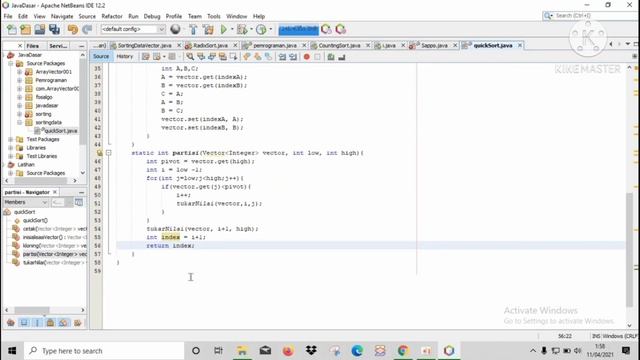This screenshot has height=360, width=640.
Task: Click the Profile Project icon
Action: [261, 29]
